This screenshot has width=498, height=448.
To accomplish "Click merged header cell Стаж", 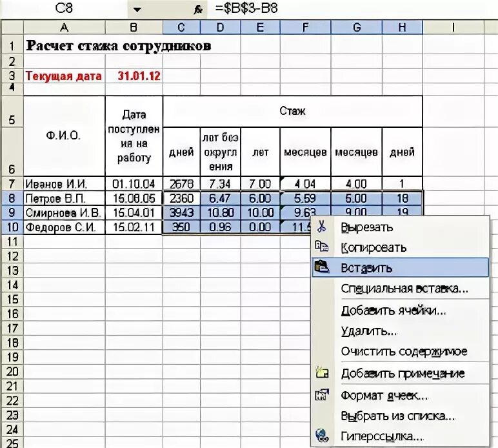I will click(x=292, y=111).
